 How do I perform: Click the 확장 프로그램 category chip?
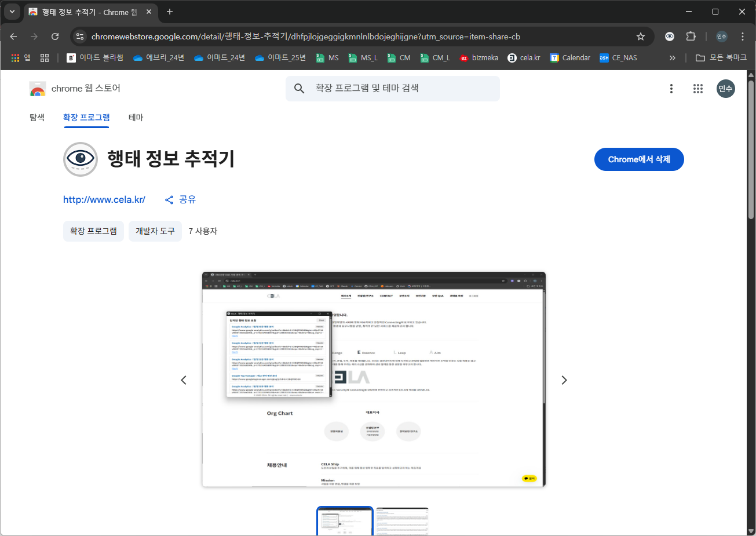click(93, 231)
